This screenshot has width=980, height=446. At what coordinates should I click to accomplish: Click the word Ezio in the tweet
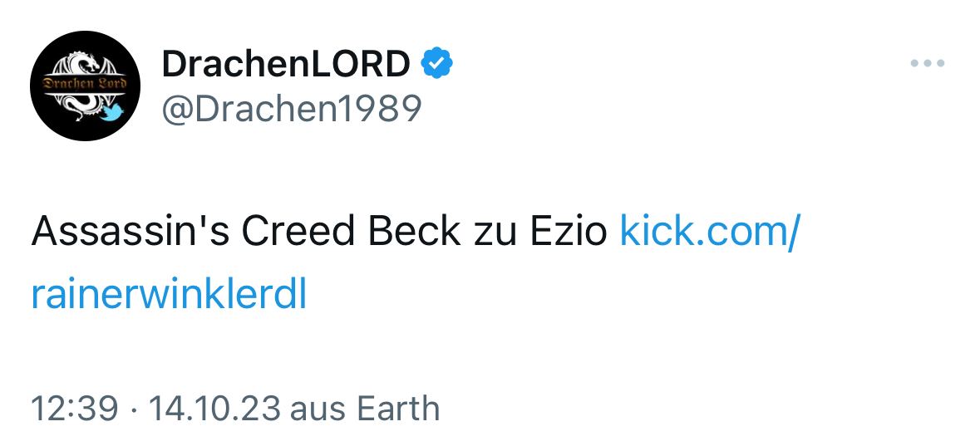(569, 231)
